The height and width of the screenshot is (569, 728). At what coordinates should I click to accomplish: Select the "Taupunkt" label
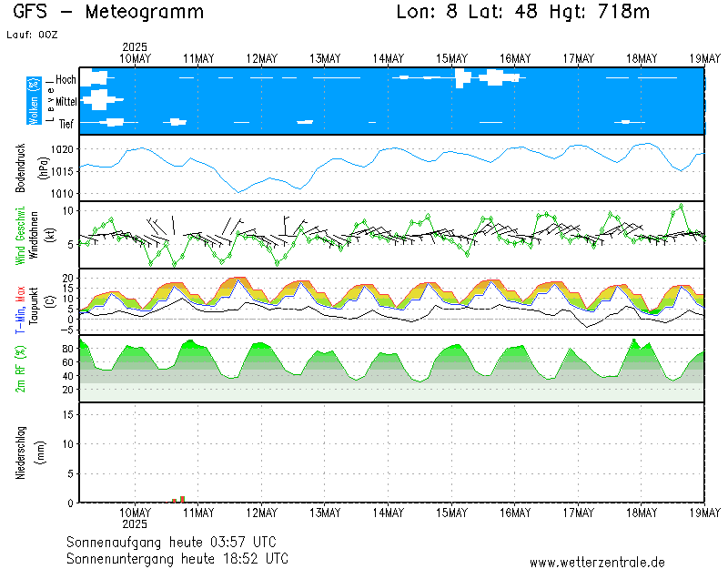(34, 306)
